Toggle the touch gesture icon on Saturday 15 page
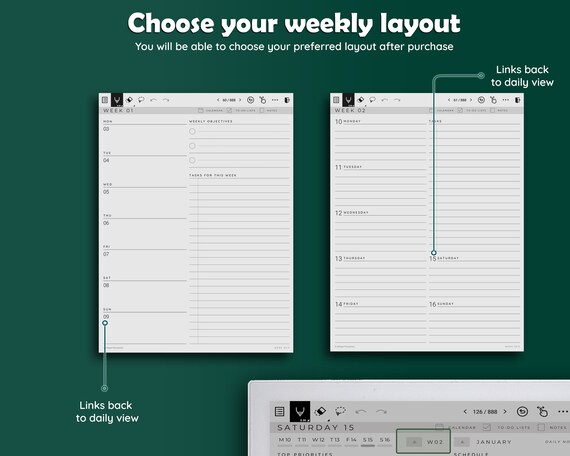 (542, 411)
